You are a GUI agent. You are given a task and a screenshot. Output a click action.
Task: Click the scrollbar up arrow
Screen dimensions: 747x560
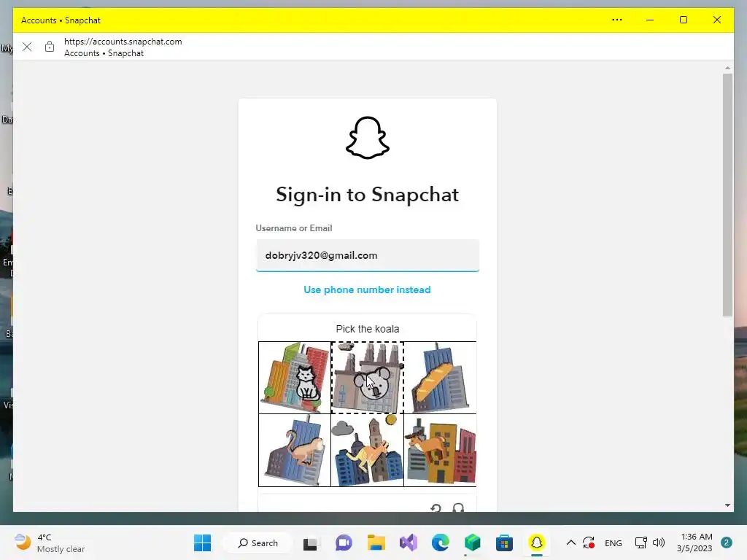tap(727, 68)
